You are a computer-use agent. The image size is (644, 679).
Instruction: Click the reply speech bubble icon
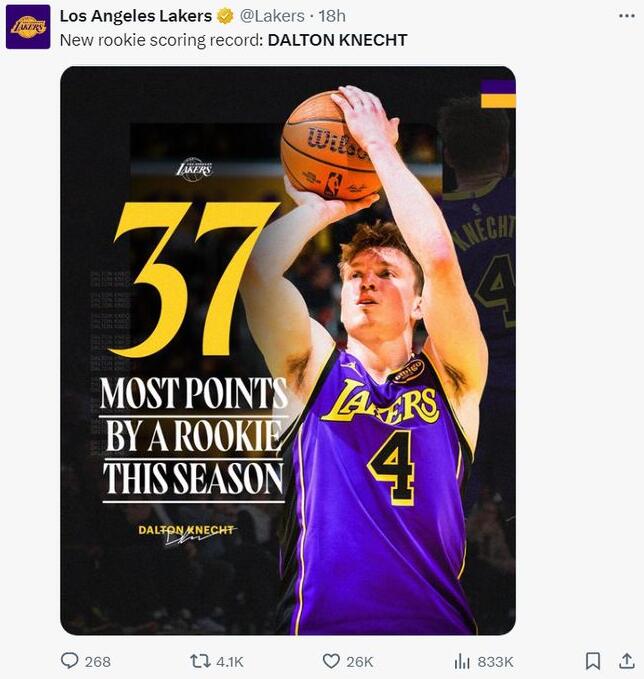[69, 661]
